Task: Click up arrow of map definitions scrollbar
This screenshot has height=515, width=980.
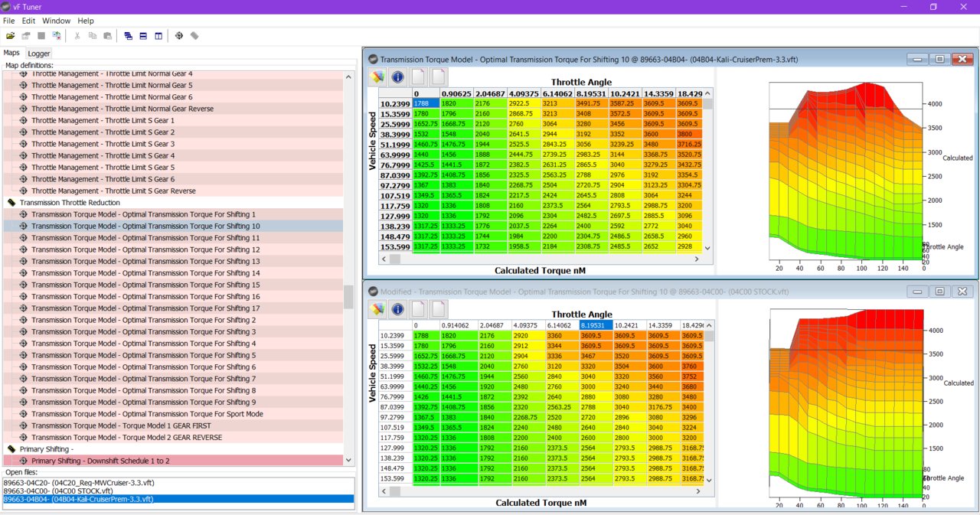Action: (349, 77)
